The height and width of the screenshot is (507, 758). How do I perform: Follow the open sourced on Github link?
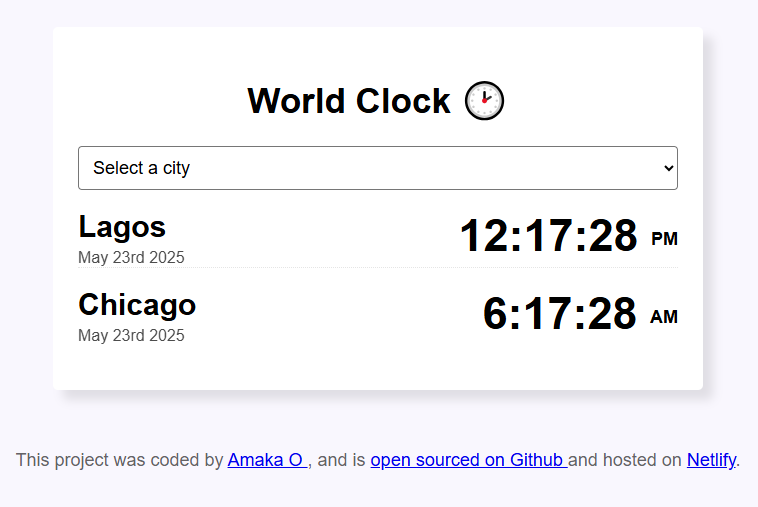coord(467,460)
